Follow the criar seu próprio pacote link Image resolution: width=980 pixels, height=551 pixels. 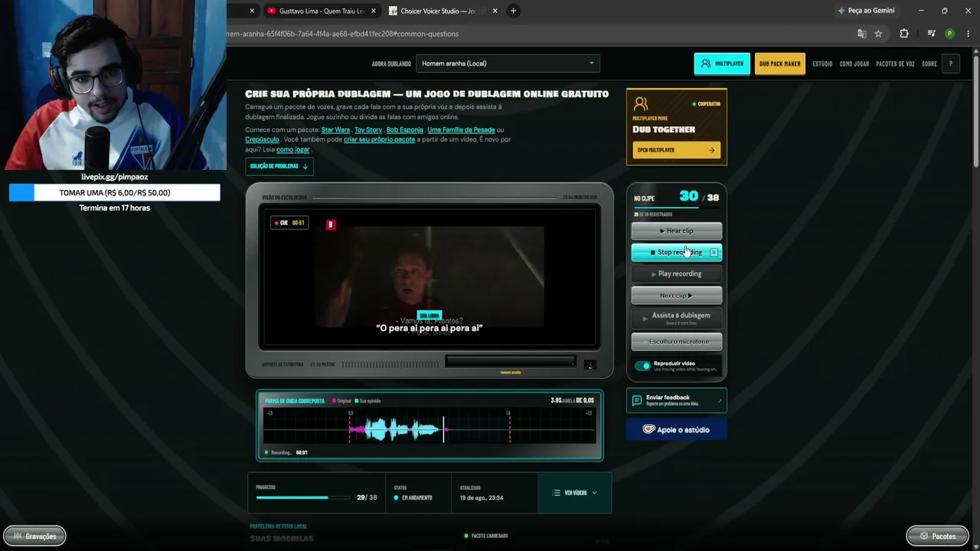[380, 139]
